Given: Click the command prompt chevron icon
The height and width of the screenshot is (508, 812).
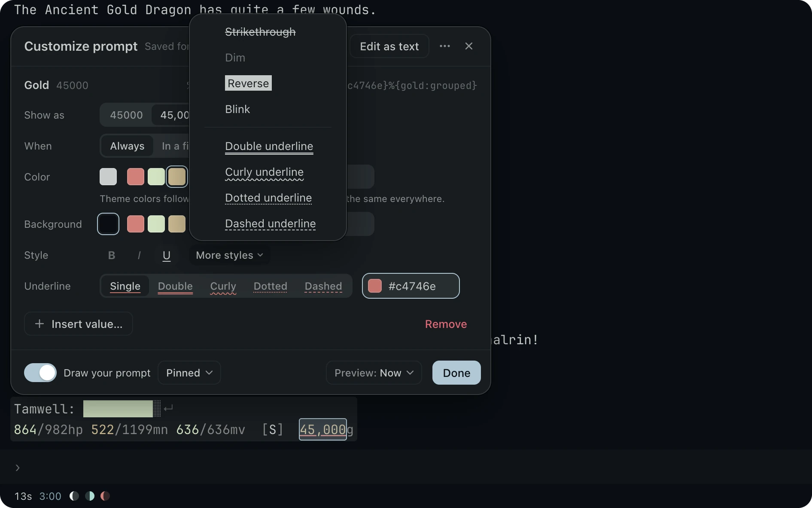Looking at the screenshot, I should coord(18,468).
